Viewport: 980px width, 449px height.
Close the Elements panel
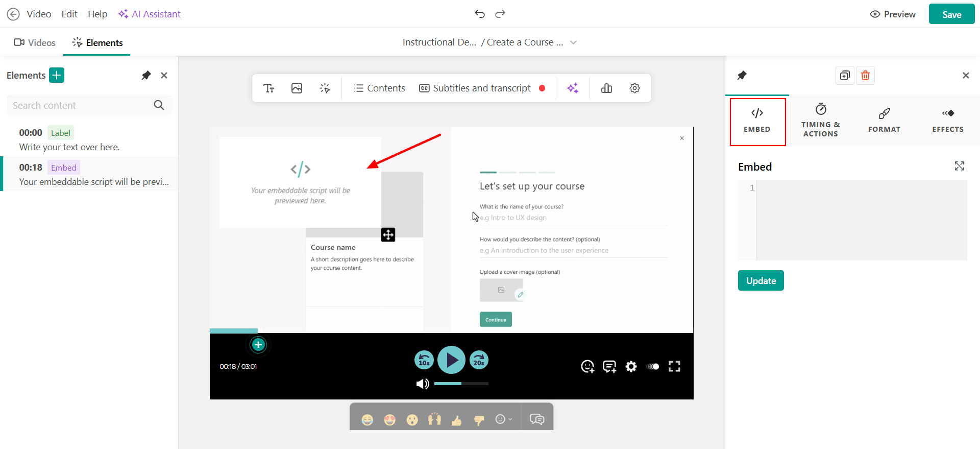pos(164,76)
